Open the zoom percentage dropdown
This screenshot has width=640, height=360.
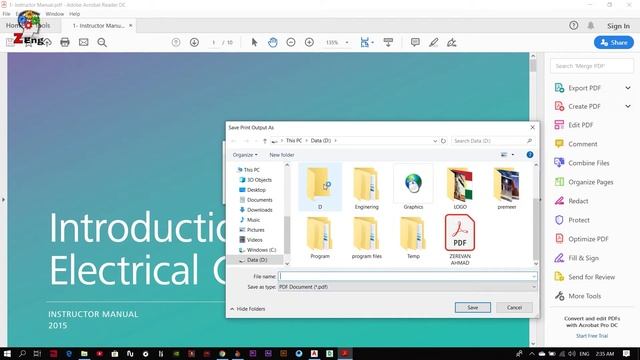tap(347, 42)
